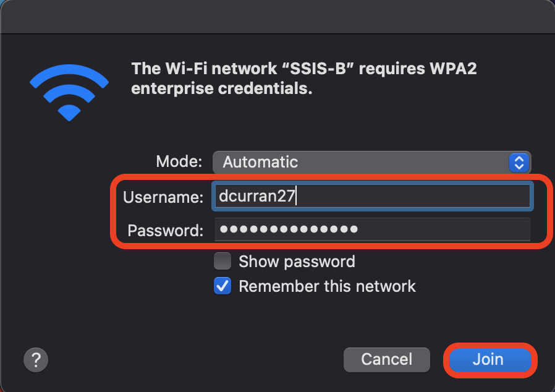The height and width of the screenshot is (392, 555).
Task: Enable the Show password checkbox
Action: (x=222, y=262)
